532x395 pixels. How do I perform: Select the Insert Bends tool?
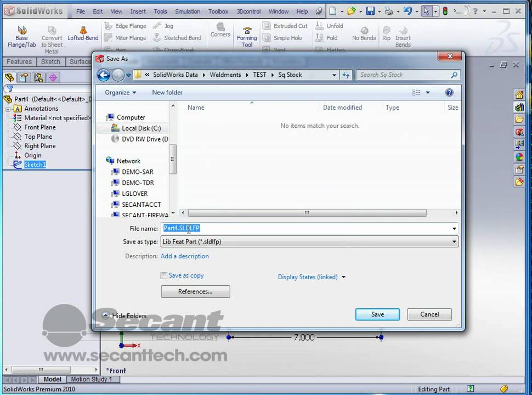tap(403, 37)
